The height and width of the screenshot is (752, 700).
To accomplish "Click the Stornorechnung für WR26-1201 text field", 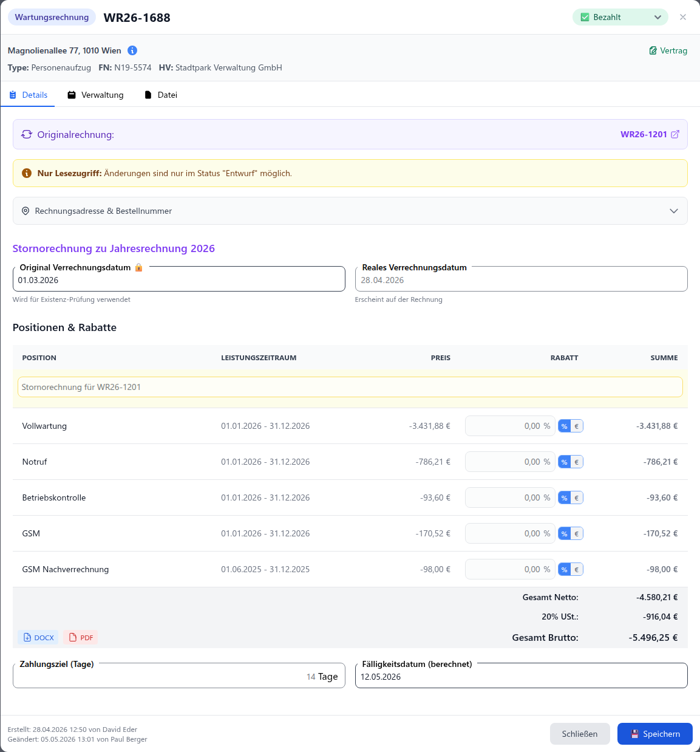I will pos(350,387).
